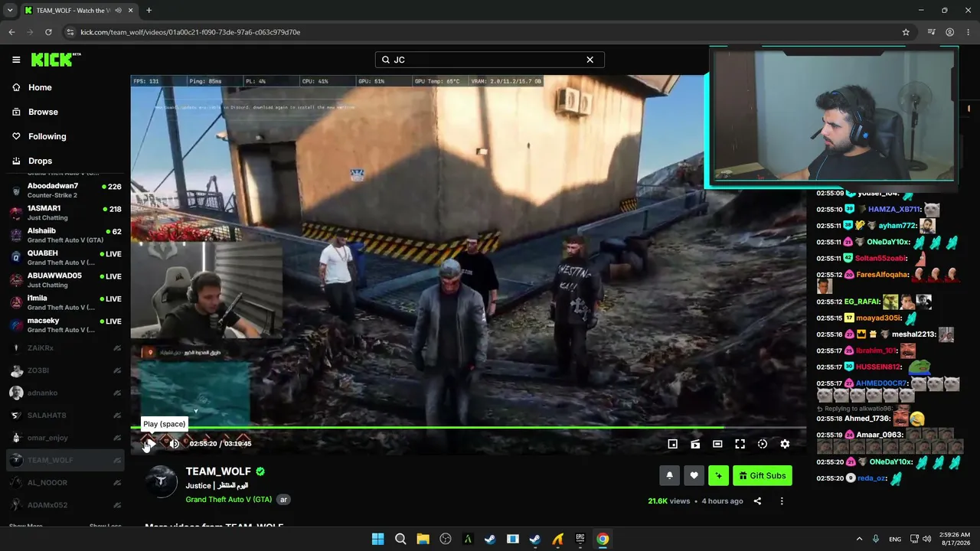The height and width of the screenshot is (551, 980).
Task: Open 1ASMAR1's channel in the sidebar
Action: tap(65, 213)
